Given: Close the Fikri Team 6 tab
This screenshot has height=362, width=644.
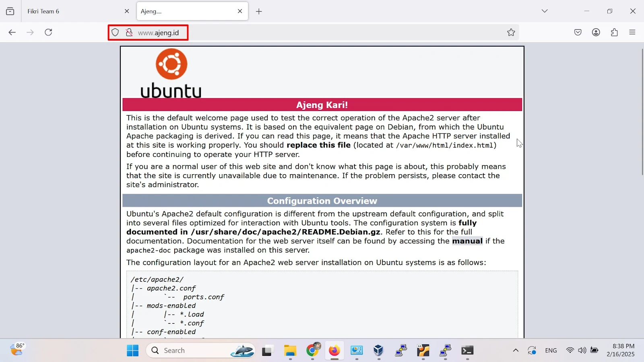Looking at the screenshot, I should tap(127, 11).
